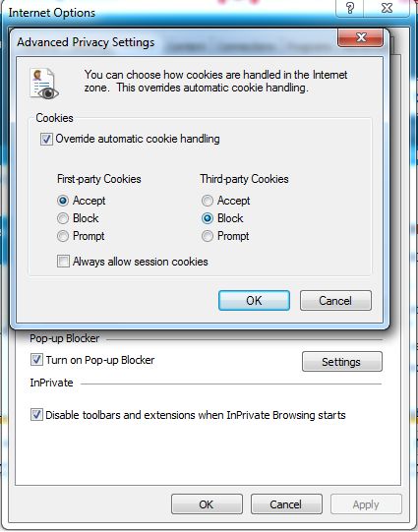Click the Apply button in Internet Options
This screenshot has width=418, height=532.
click(x=366, y=504)
